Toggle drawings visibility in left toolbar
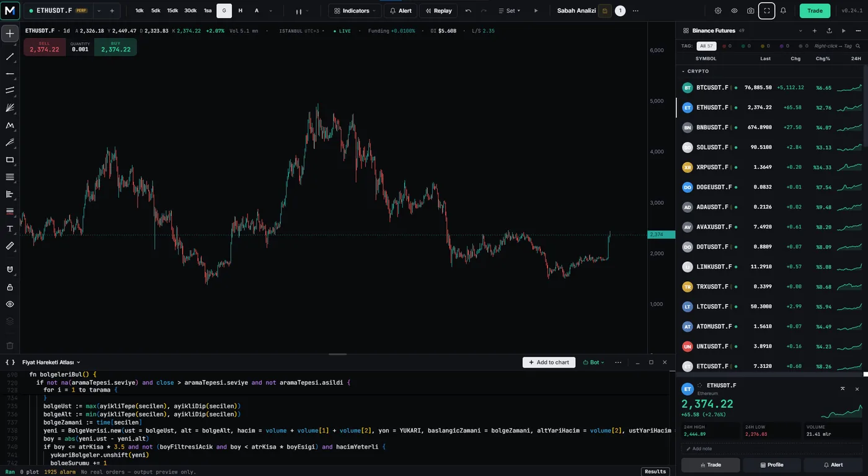The image size is (868, 476). 10,304
